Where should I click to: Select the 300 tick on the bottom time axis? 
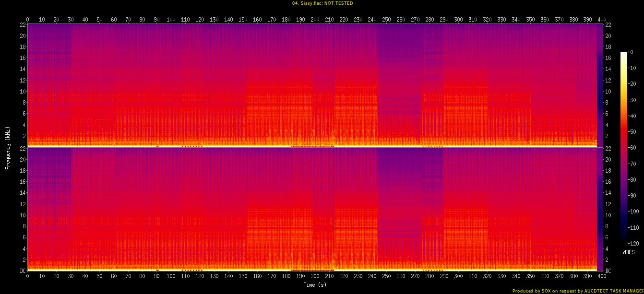pyautogui.click(x=458, y=277)
